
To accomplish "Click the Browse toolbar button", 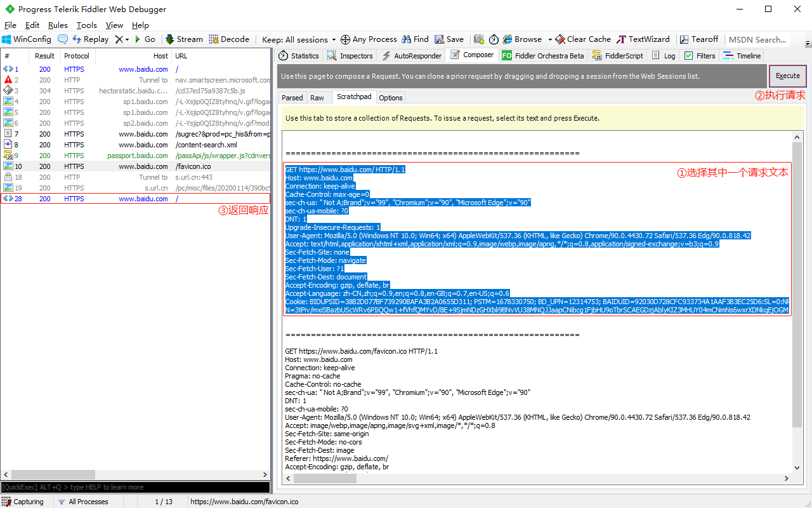I will pyautogui.click(x=522, y=39).
